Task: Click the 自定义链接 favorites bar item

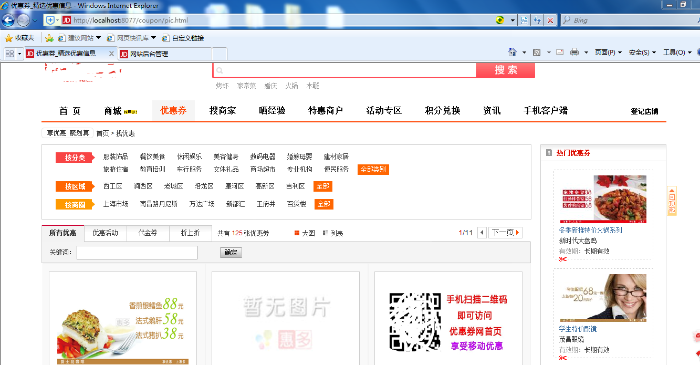Action: tap(183, 38)
